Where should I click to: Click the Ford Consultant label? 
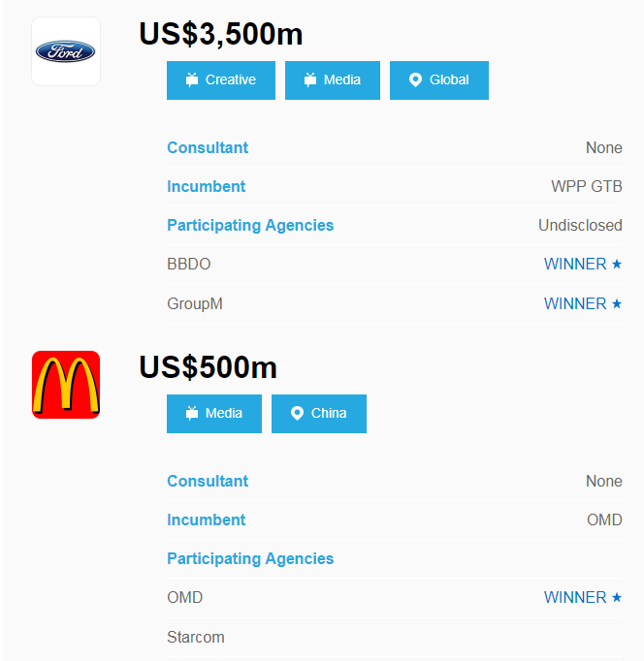coord(208,148)
